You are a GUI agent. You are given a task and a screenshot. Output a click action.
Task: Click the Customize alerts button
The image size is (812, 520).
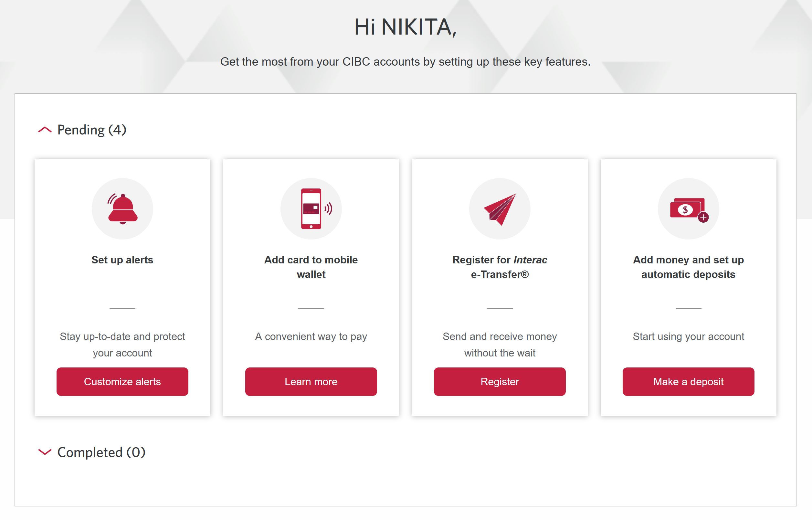point(122,382)
